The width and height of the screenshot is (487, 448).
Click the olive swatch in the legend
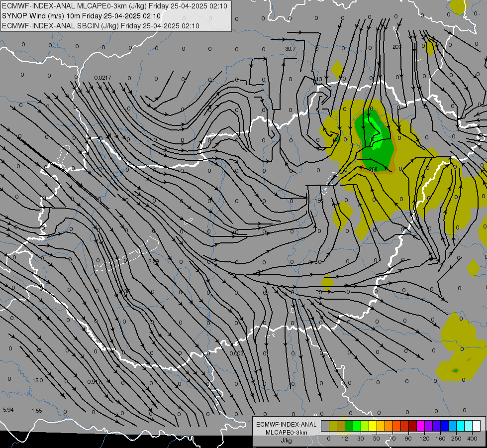point(333,426)
